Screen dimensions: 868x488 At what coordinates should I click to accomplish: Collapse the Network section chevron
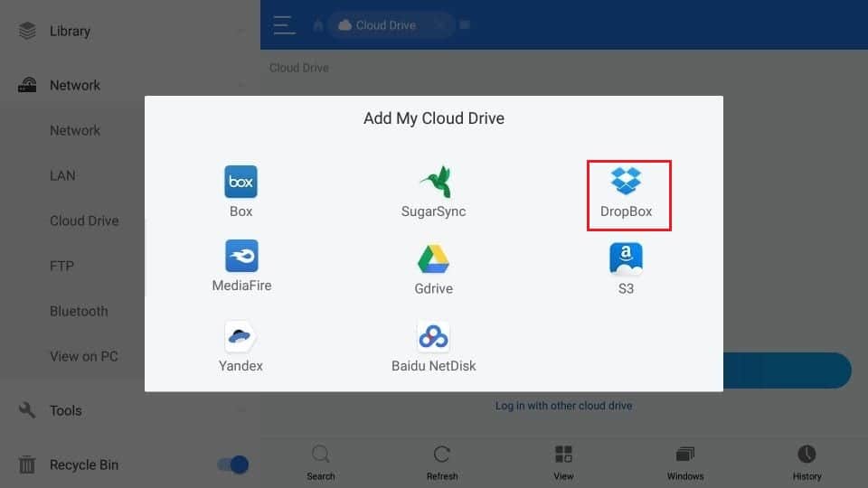point(241,85)
